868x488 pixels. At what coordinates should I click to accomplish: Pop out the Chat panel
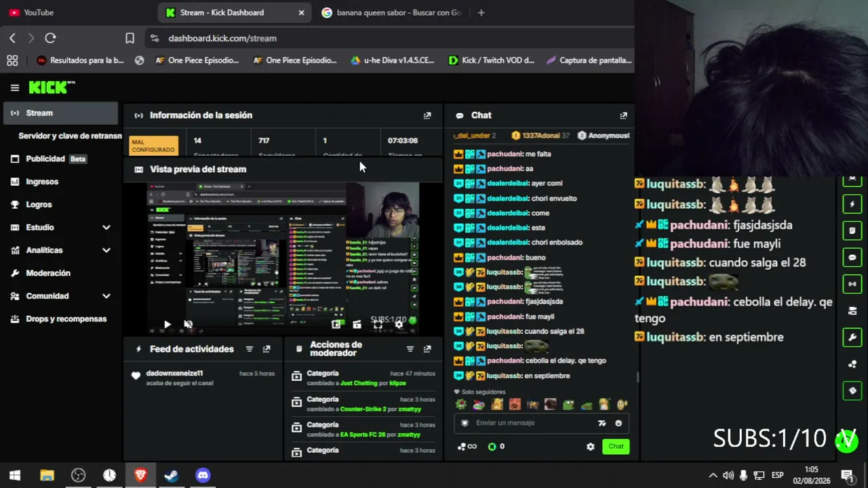point(624,116)
